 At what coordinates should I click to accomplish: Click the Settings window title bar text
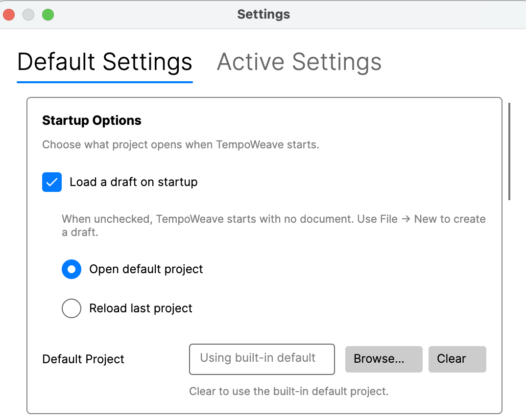click(263, 15)
